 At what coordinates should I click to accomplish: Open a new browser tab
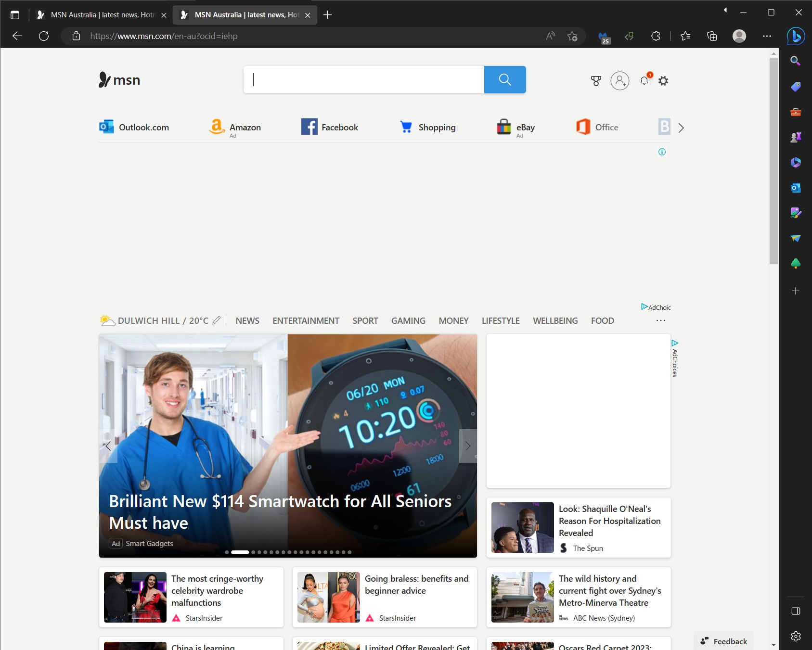(x=327, y=15)
